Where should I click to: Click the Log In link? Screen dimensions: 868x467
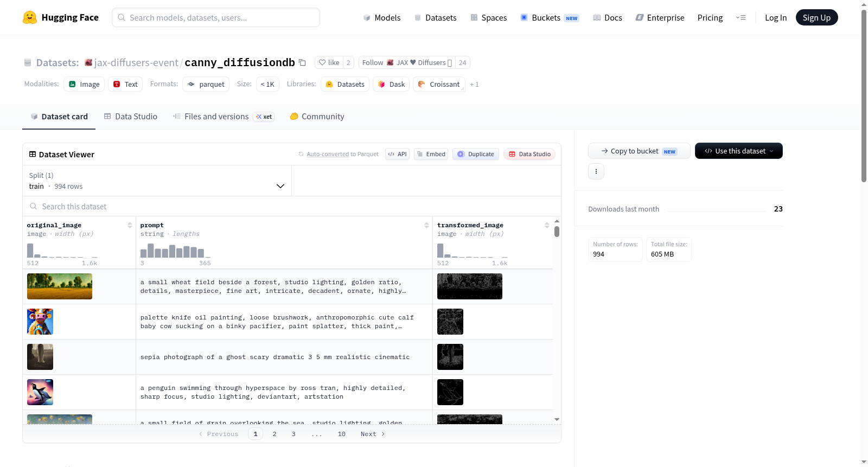point(776,17)
